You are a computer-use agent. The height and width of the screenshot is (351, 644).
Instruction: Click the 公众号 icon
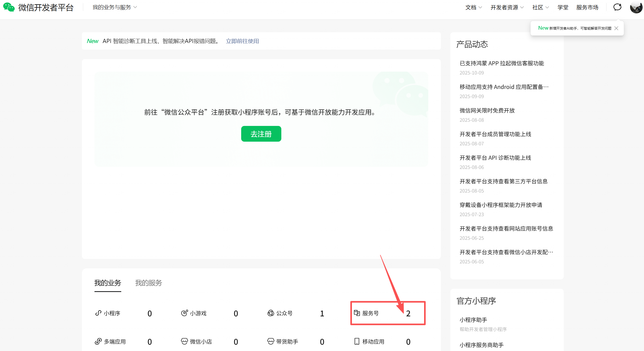pyautogui.click(x=271, y=313)
